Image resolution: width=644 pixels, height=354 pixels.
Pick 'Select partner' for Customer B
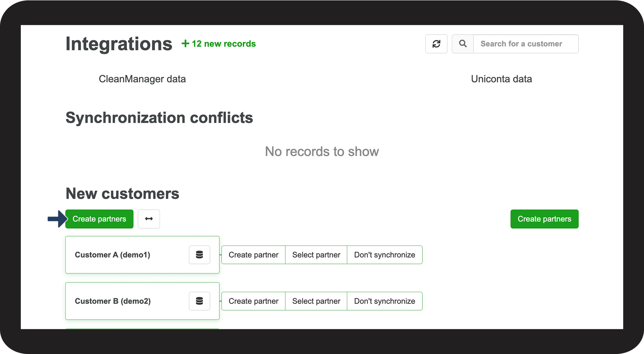pyautogui.click(x=316, y=301)
